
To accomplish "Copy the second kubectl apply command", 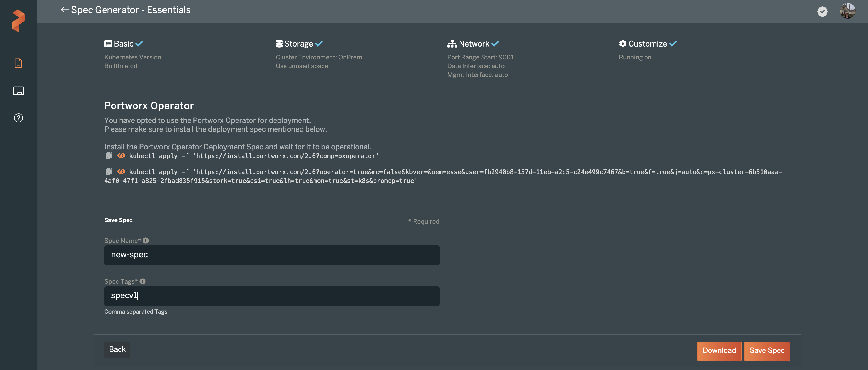I will pyautogui.click(x=109, y=172).
